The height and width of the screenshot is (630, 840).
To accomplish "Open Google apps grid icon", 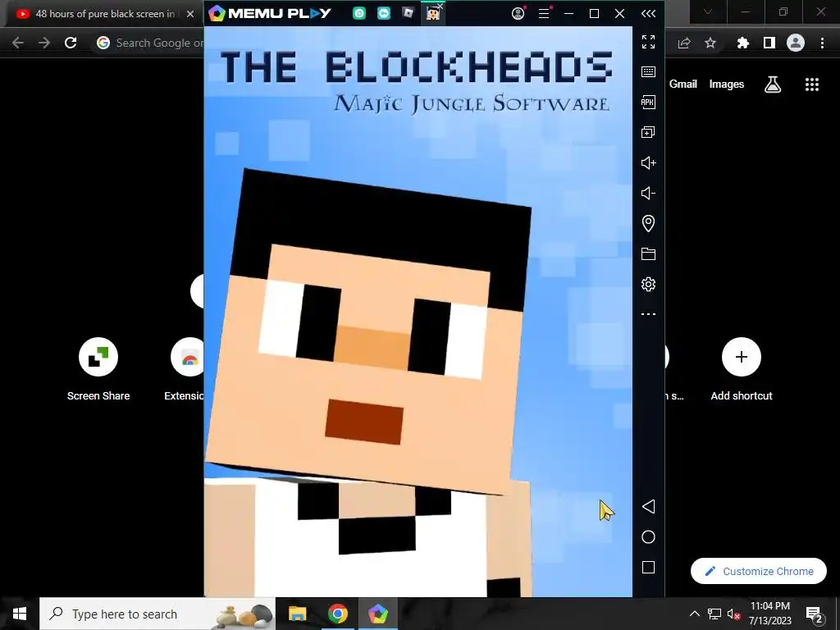I will [x=812, y=84].
